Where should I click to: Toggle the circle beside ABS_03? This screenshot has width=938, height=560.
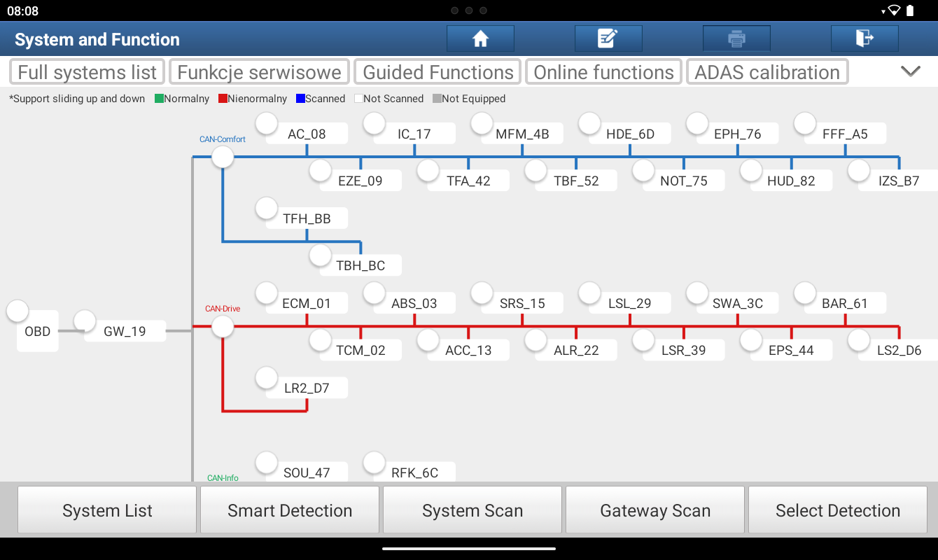374,293
